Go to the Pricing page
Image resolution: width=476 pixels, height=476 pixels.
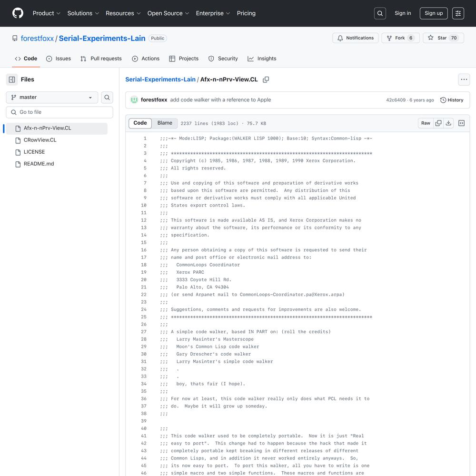246,13
